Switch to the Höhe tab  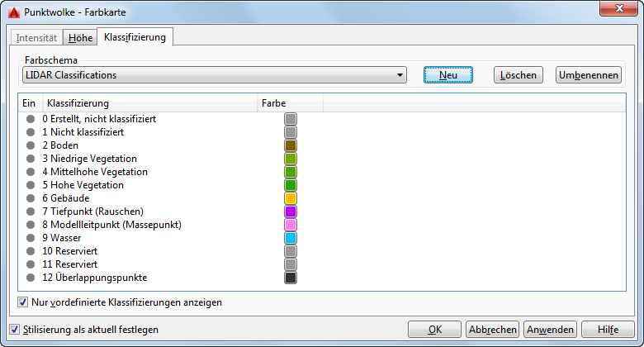80,38
